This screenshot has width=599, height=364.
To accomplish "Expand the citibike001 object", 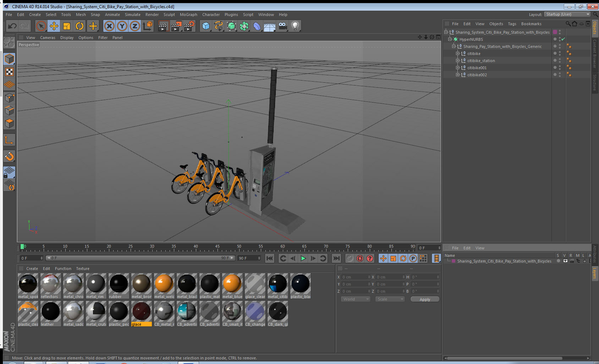I will (458, 67).
